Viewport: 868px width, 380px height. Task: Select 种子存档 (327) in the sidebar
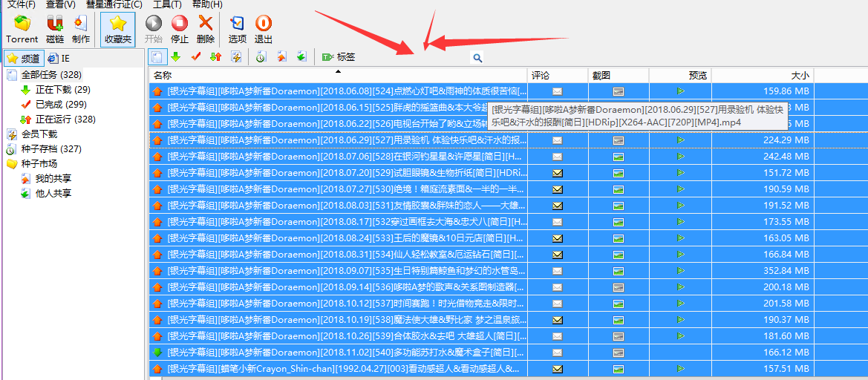tap(51, 149)
